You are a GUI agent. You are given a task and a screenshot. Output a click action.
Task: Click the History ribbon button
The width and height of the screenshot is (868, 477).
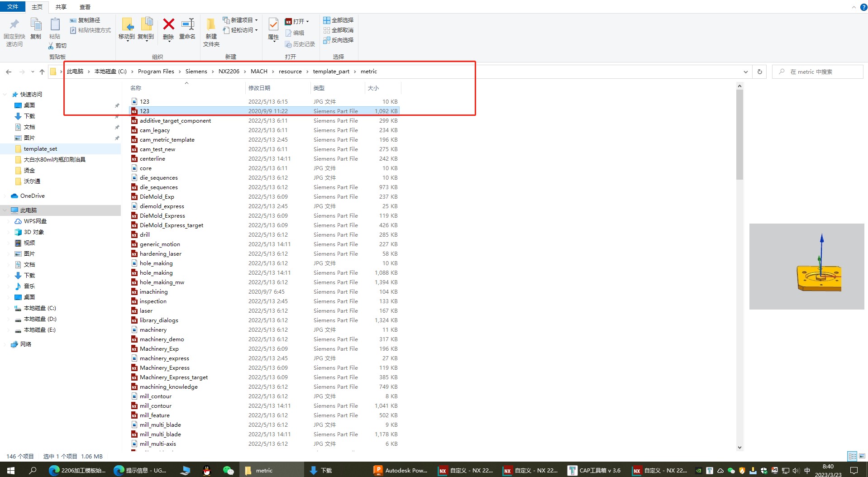pyautogui.click(x=300, y=44)
